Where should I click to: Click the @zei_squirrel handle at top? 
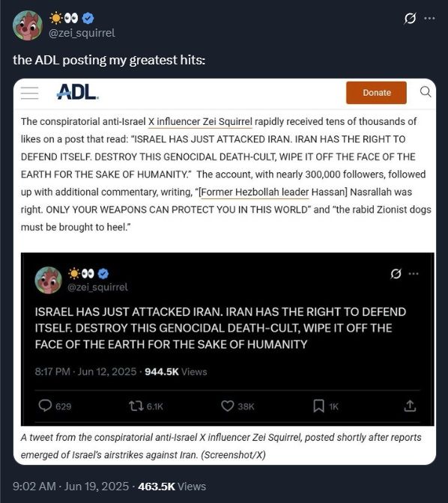click(x=82, y=33)
